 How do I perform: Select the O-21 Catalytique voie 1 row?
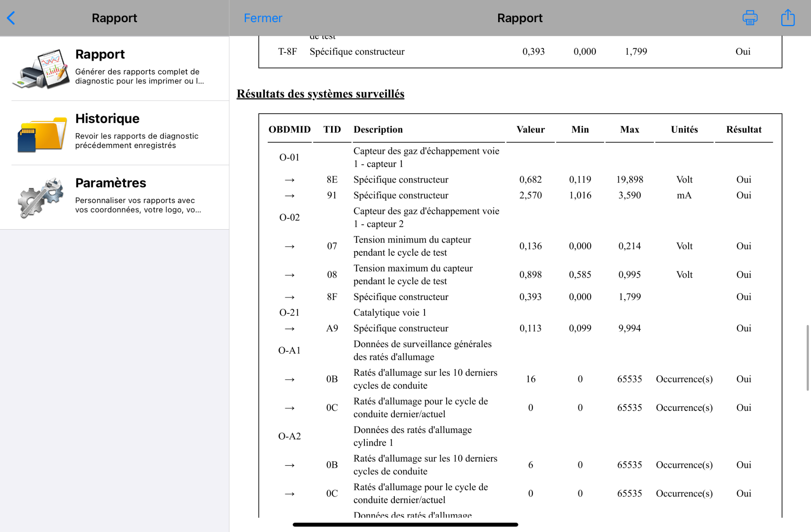coord(520,313)
